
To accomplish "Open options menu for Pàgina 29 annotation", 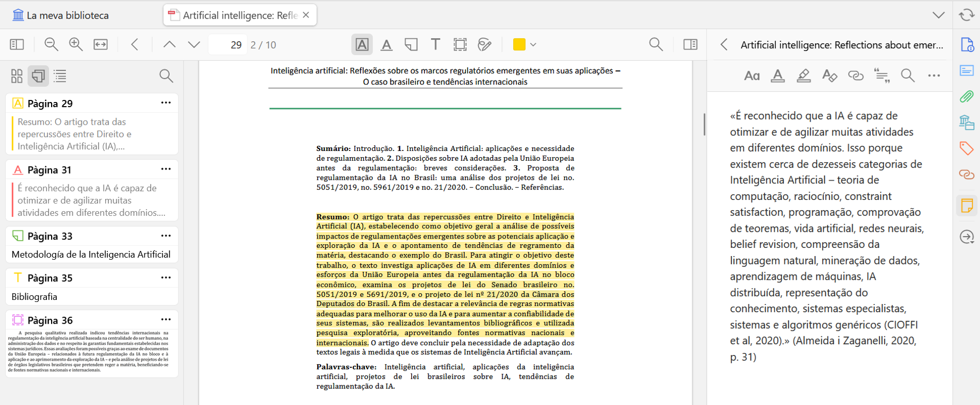I will point(166,103).
